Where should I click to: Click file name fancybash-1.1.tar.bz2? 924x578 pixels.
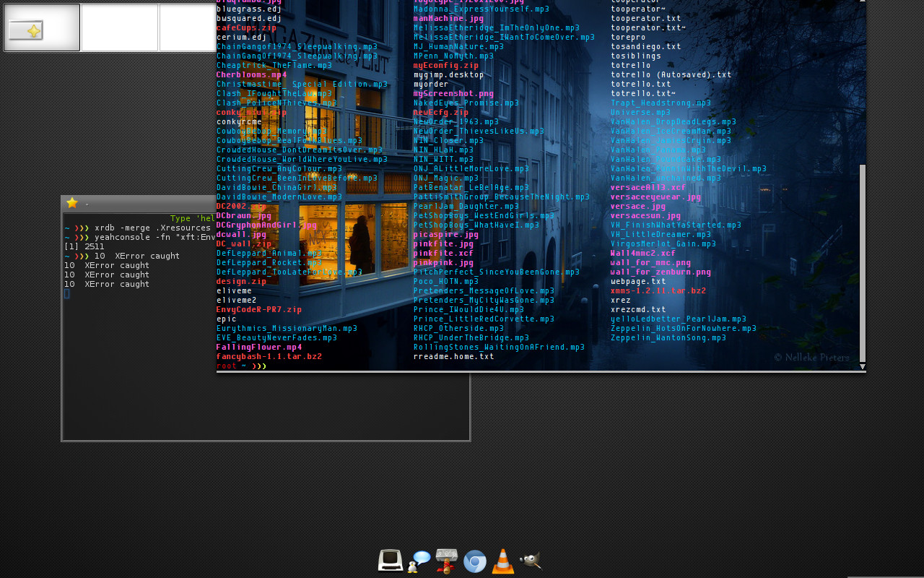click(x=269, y=356)
